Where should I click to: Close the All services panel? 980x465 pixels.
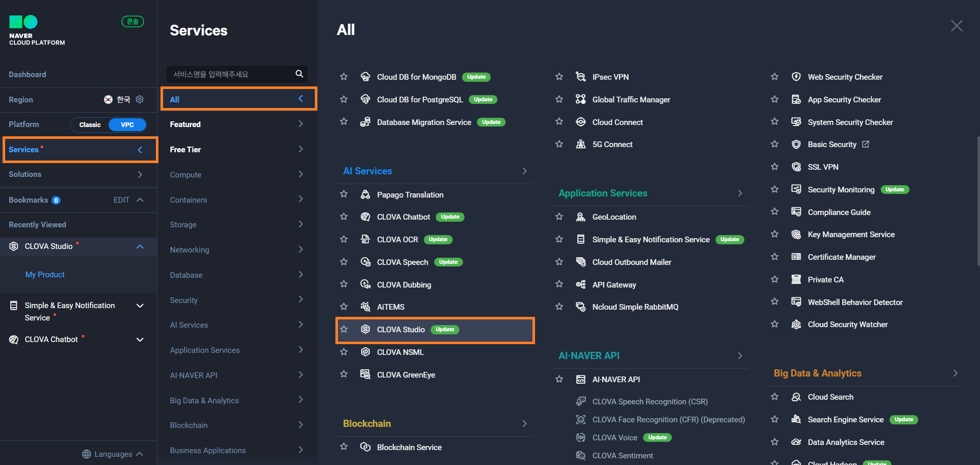pyautogui.click(x=956, y=26)
